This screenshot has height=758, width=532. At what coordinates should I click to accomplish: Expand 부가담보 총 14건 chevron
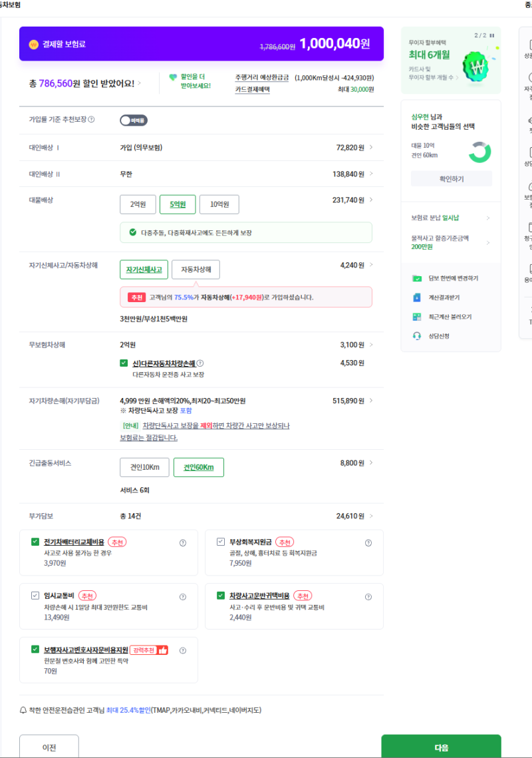point(371,516)
